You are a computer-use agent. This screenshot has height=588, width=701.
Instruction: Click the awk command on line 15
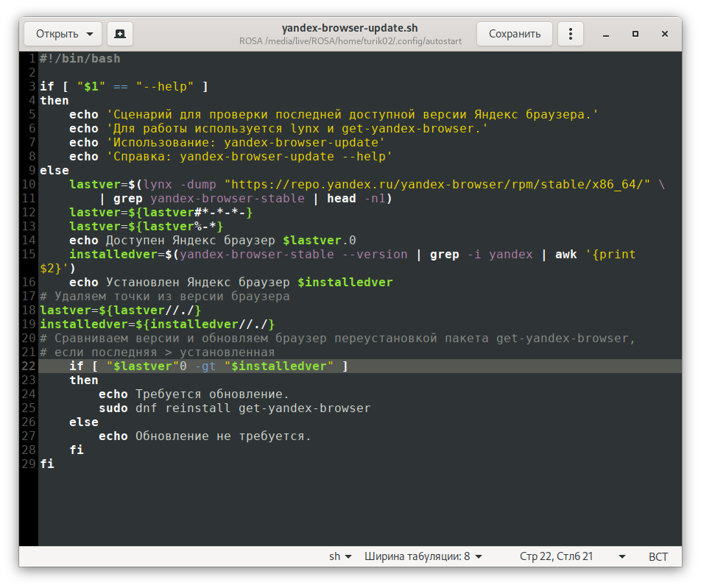coord(566,254)
